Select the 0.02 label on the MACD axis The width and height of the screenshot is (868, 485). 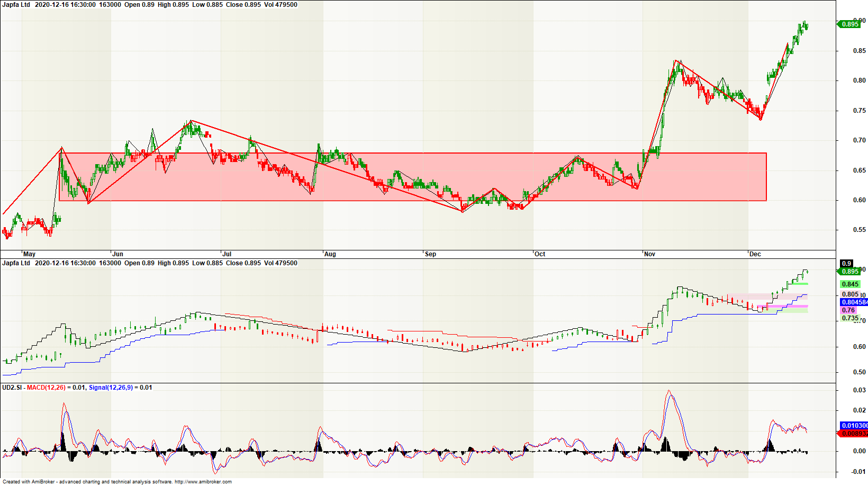point(860,410)
